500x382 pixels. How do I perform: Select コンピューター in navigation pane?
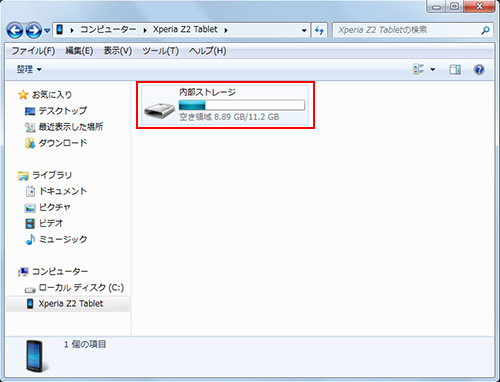(60, 272)
